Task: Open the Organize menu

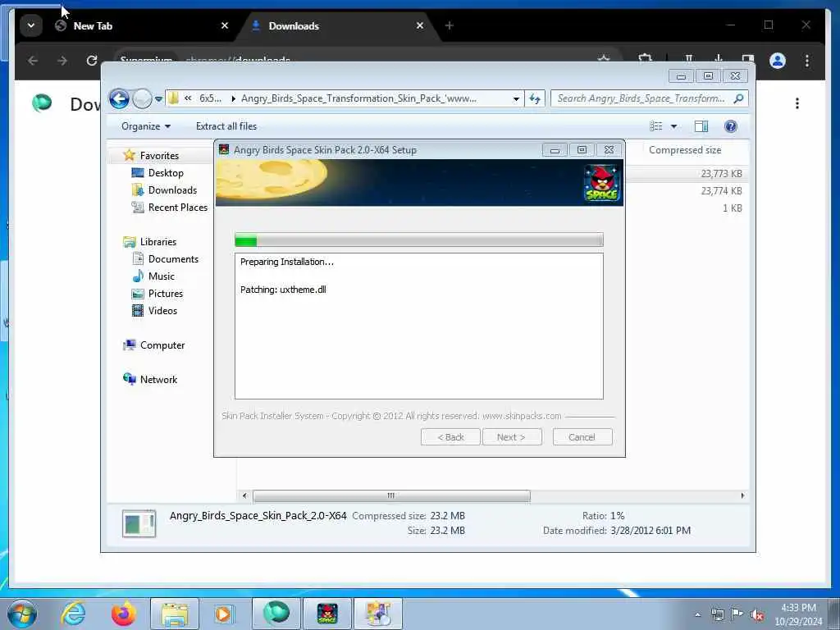Action: pos(146,126)
